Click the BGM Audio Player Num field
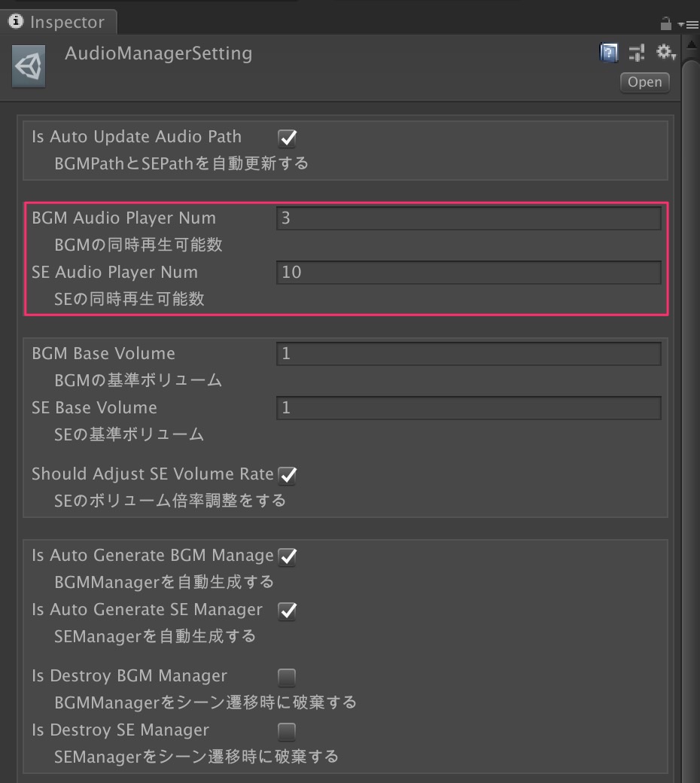Viewport: 700px width, 783px height. (x=469, y=218)
